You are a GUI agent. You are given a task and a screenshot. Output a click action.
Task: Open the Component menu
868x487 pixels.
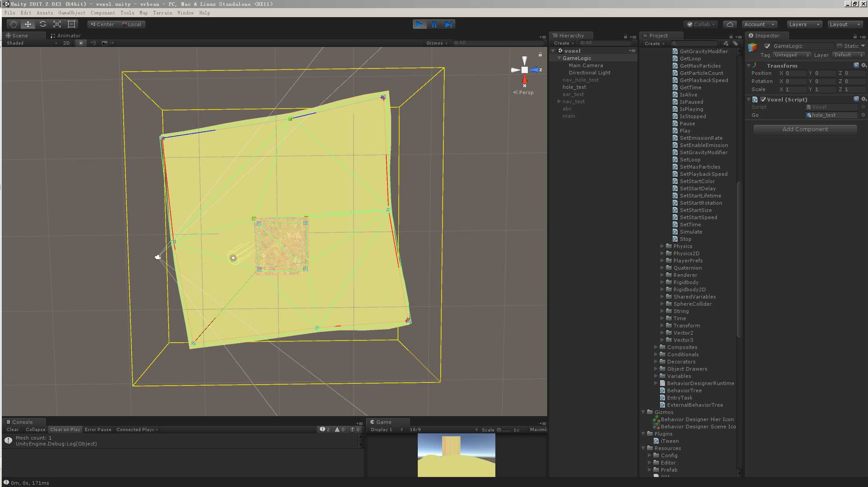pos(102,13)
